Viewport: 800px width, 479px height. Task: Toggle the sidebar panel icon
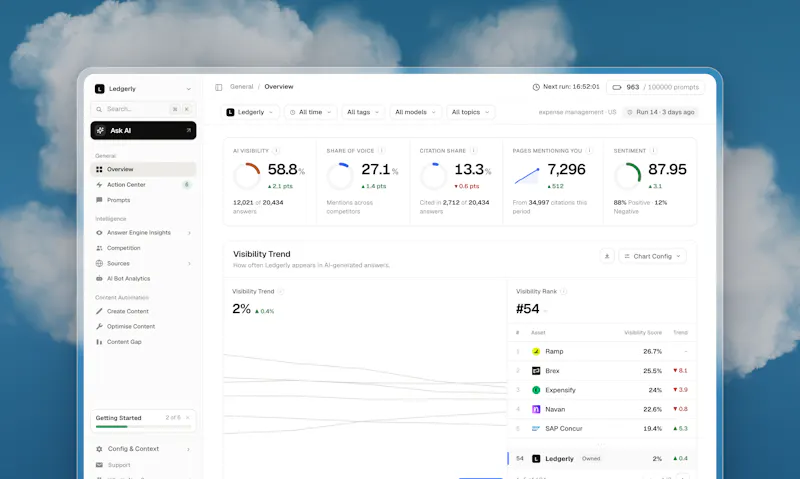pyautogui.click(x=218, y=87)
